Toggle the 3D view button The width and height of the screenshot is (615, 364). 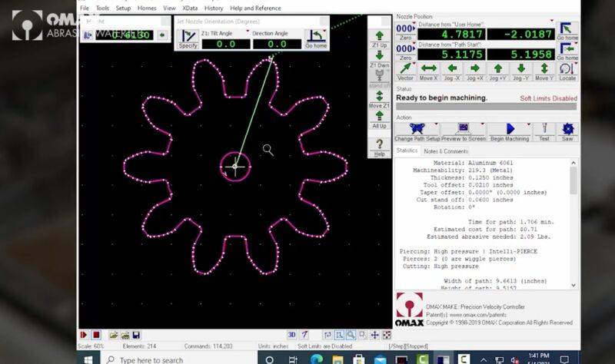(292, 335)
